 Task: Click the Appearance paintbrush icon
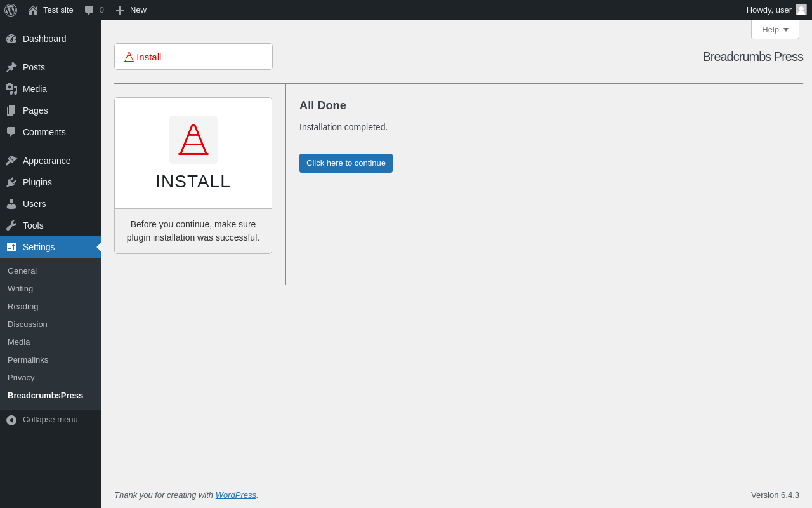[x=11, y=161]
